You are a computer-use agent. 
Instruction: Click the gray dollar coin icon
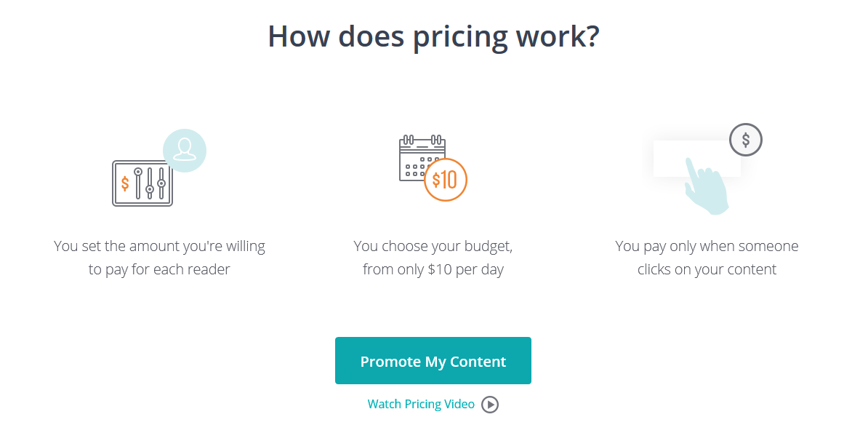pos(746,140)
